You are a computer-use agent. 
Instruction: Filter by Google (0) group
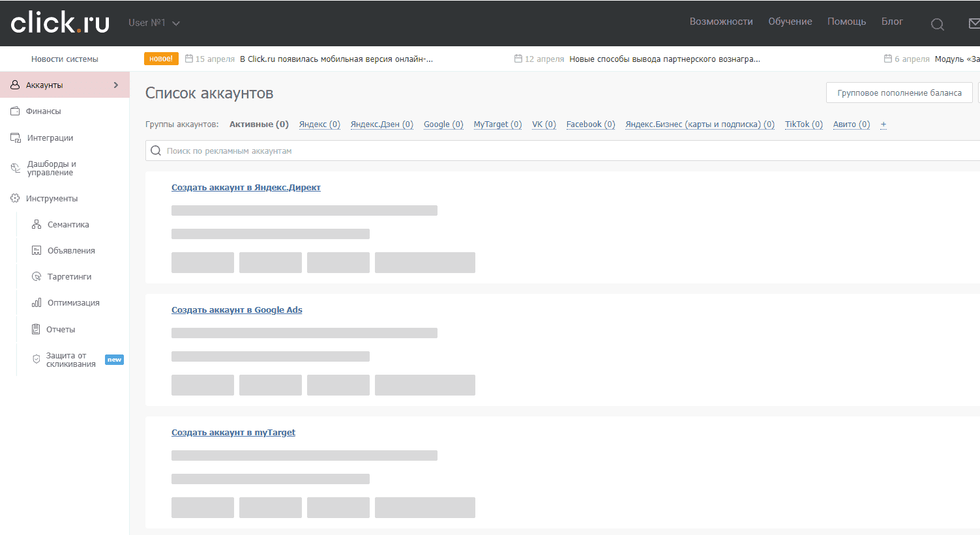(443, 124)
